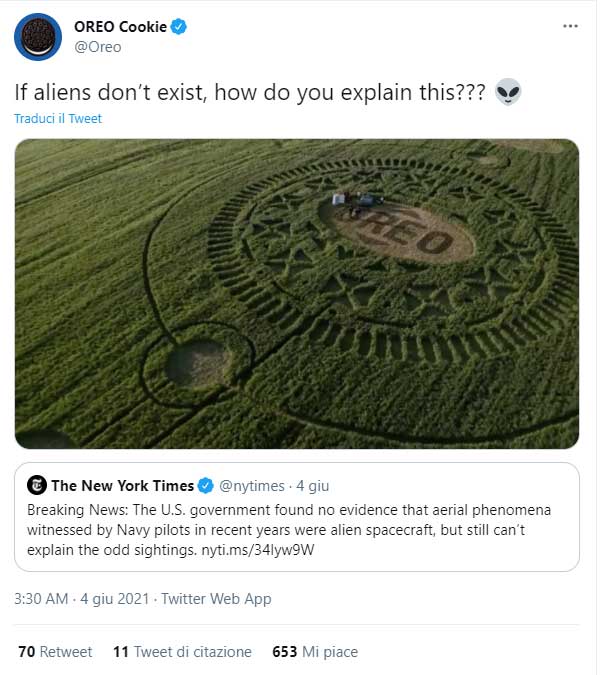Click the quoted tweet's 4 giu date
Screen dimensions: 600x675
315,486
